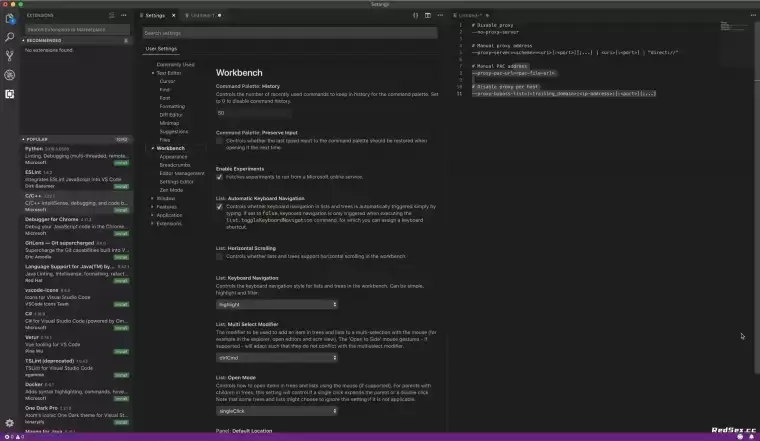Select Suggestions in settings tree
The width and height of the screenshot is (760, 441).
174,132
